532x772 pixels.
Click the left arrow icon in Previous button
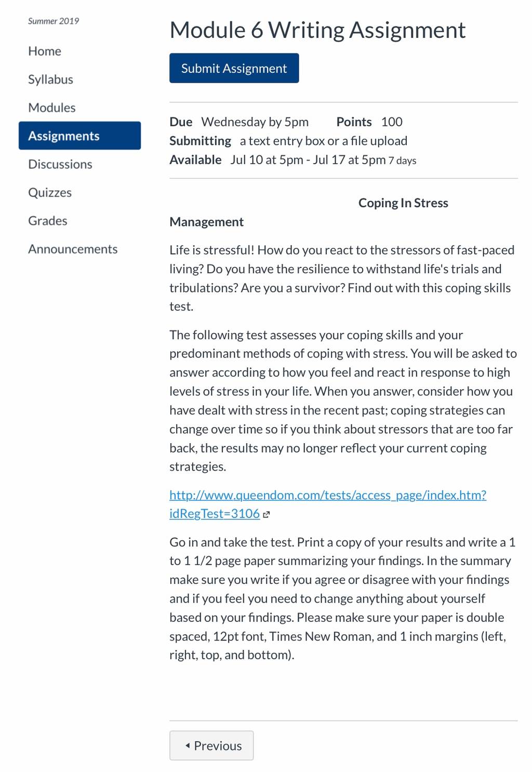click(188, 746)
